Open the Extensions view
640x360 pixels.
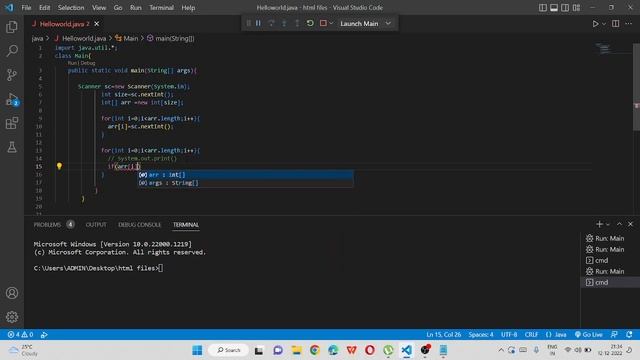[x=12, y=123]
